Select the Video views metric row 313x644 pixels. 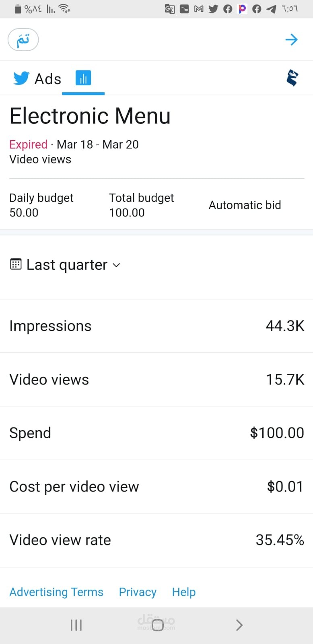[156, 380]
